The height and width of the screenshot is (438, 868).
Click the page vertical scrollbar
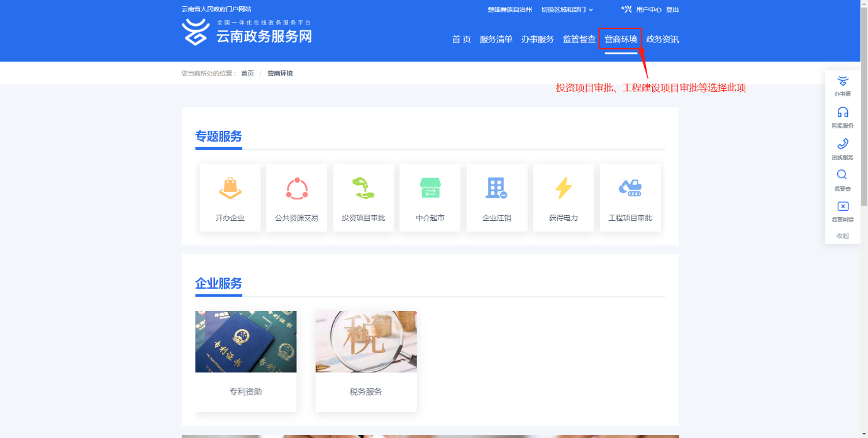click(864, 126)
